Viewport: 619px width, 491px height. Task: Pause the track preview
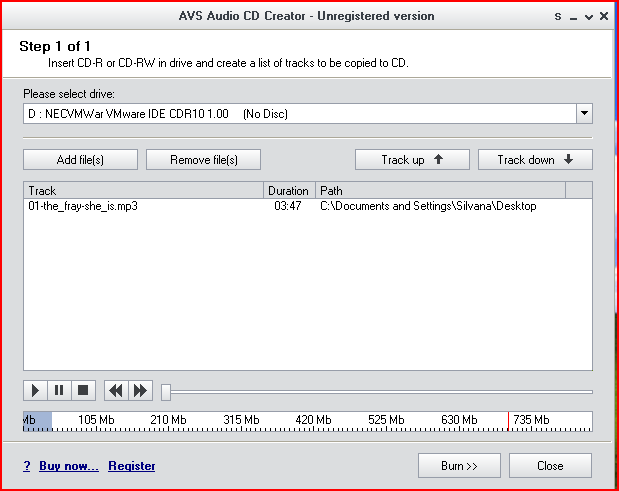59,391
